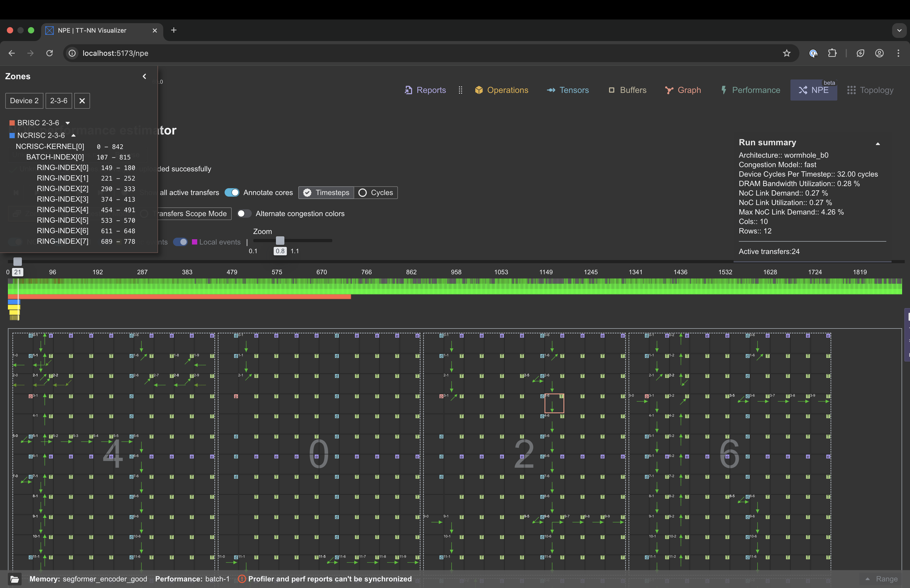
Task: Collapse the NCRISC 2-3-6 zone
Action: point(73,135)
